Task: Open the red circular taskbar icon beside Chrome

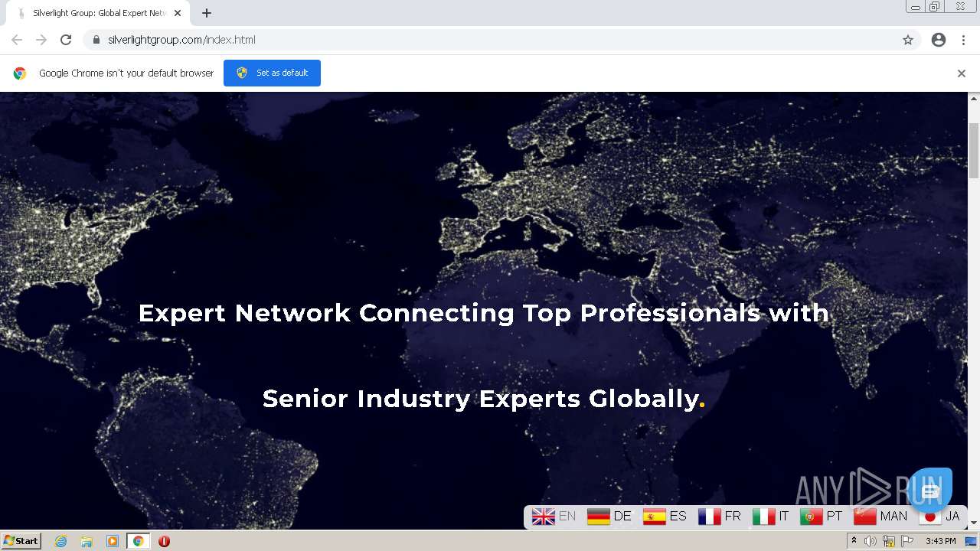Action: 164,541
